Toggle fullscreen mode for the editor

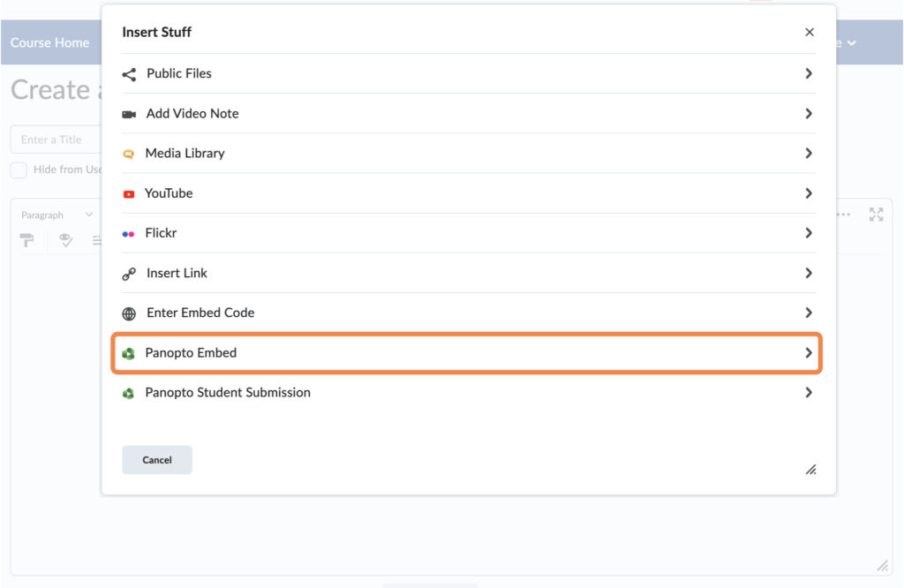tap(875, 214)
